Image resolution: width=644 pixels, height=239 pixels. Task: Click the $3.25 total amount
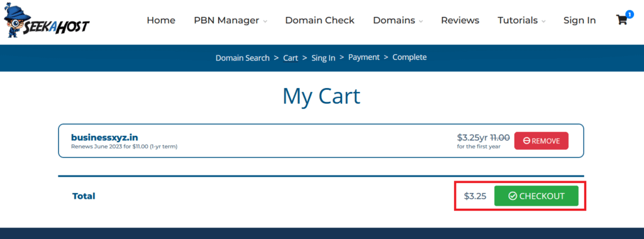(x=475, y=196)
